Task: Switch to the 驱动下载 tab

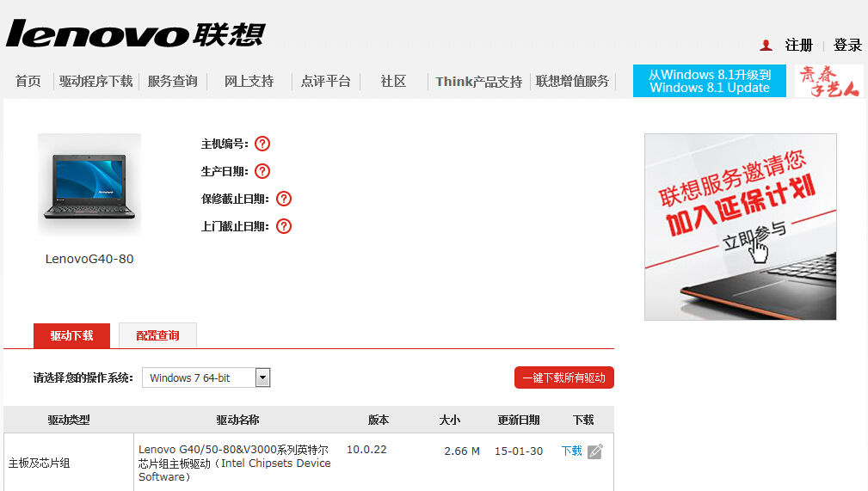Action: (72, 336)
